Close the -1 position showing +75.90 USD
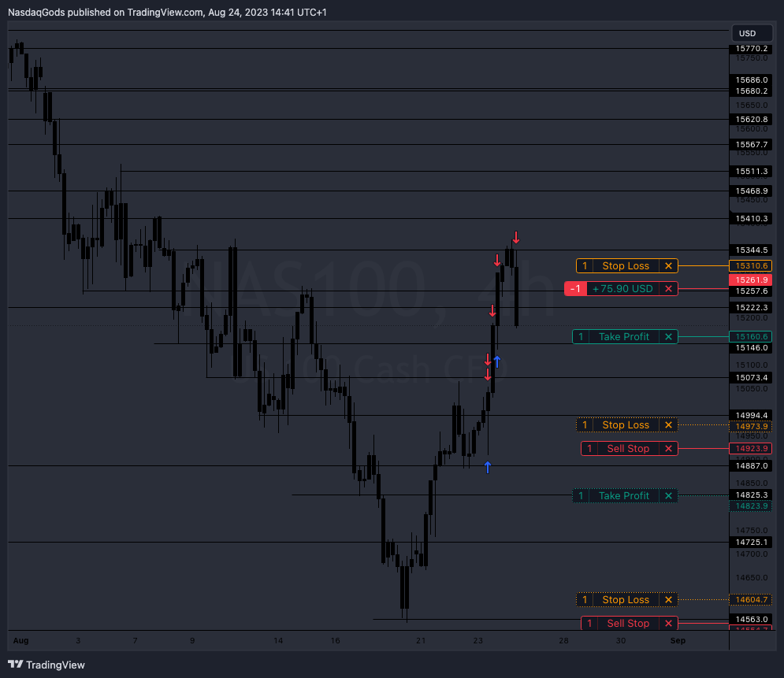 (668, 289)
